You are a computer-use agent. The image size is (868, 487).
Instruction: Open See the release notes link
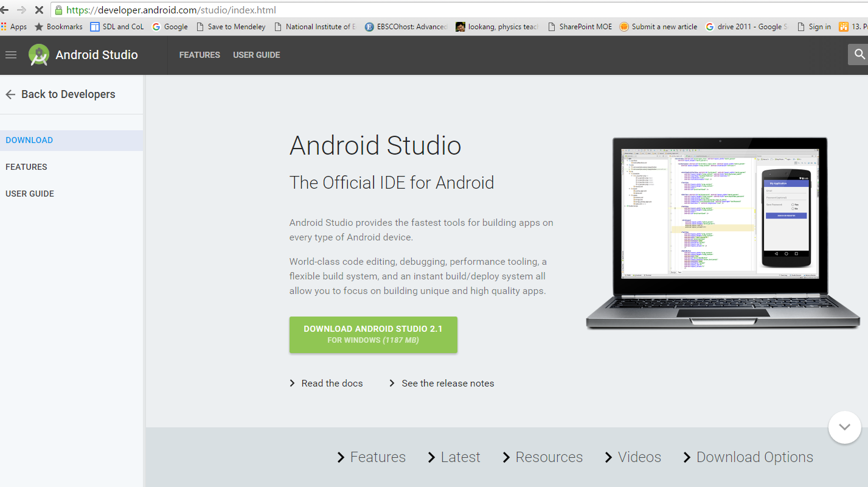[442, 384]
